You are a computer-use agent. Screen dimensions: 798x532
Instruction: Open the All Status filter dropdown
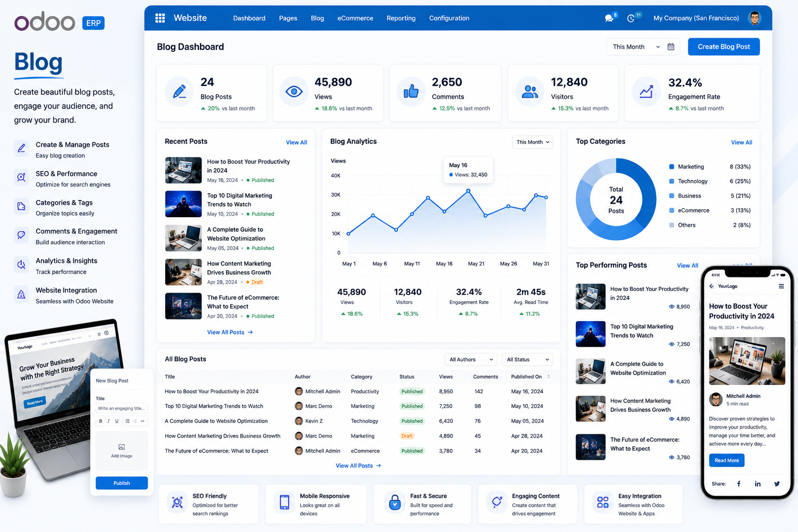click(528, 360)
